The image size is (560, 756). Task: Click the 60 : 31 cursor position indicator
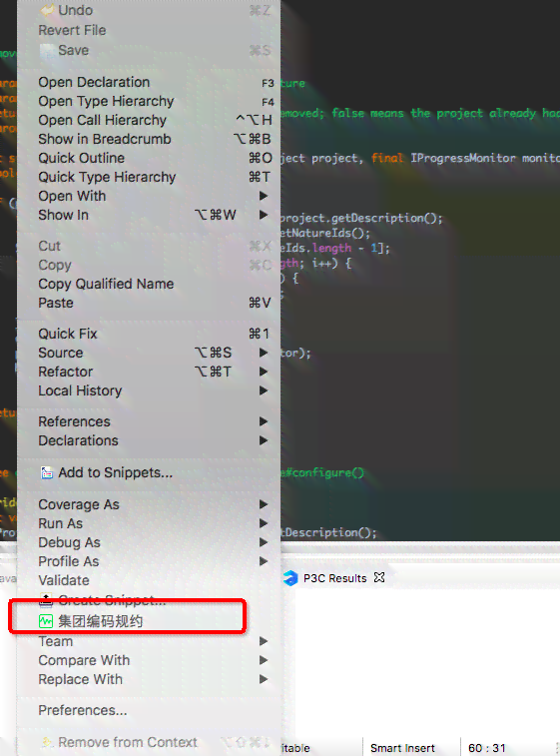pos(487,748)
